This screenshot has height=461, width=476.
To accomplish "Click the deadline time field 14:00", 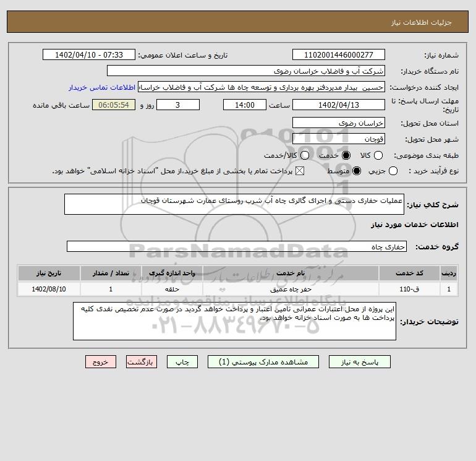I will (x=245, y=105).
